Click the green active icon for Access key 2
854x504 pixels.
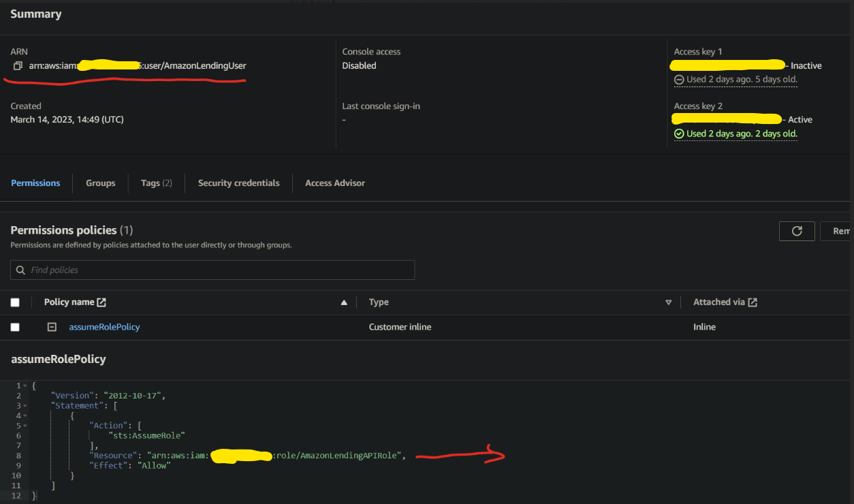679,133
